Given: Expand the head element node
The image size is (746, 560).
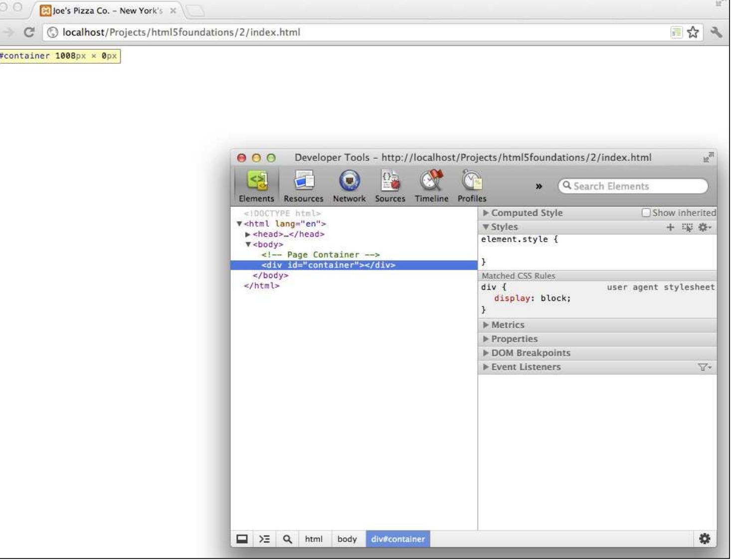Looking at the screenshot, I should (x=248, y=234).
